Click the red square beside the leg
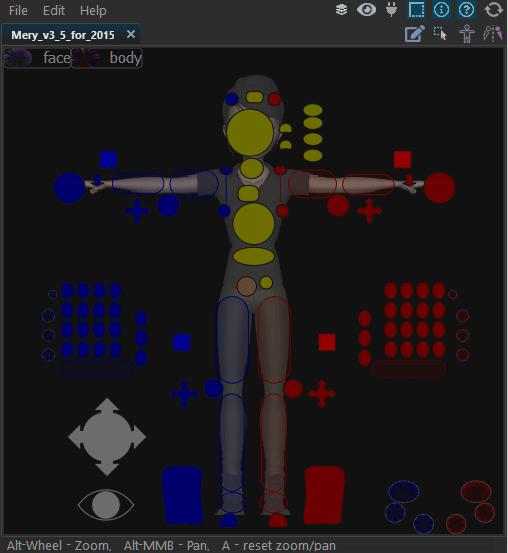508x553 pixels. coord(327,342)
